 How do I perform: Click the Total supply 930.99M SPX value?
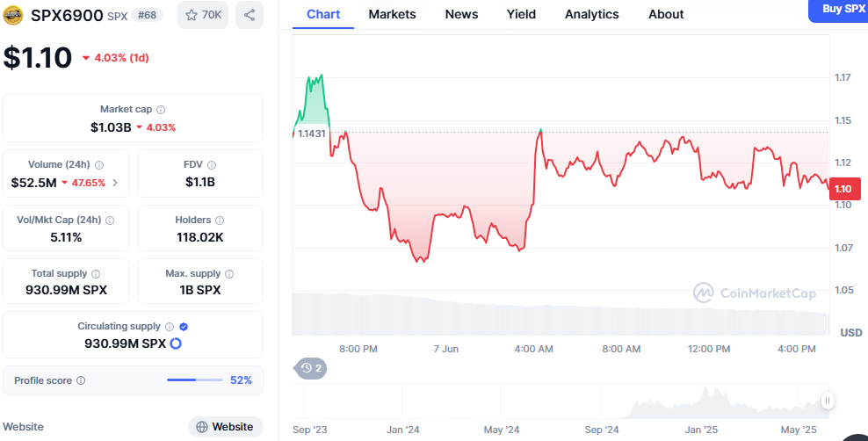tap(66, 290)
